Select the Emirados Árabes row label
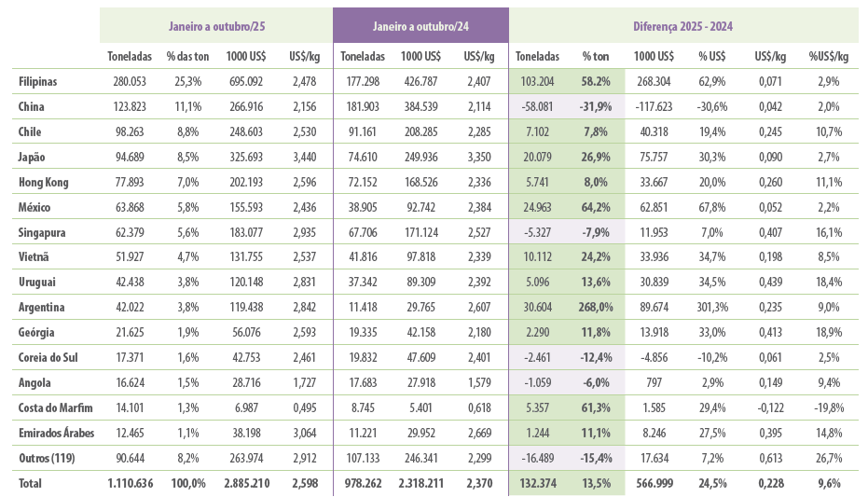 point(56,434)
